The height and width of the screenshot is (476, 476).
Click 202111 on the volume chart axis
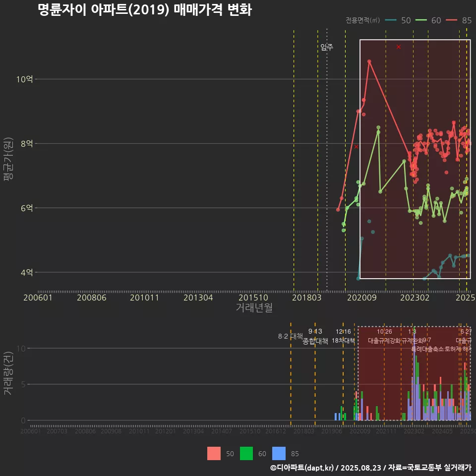[386, 431]
